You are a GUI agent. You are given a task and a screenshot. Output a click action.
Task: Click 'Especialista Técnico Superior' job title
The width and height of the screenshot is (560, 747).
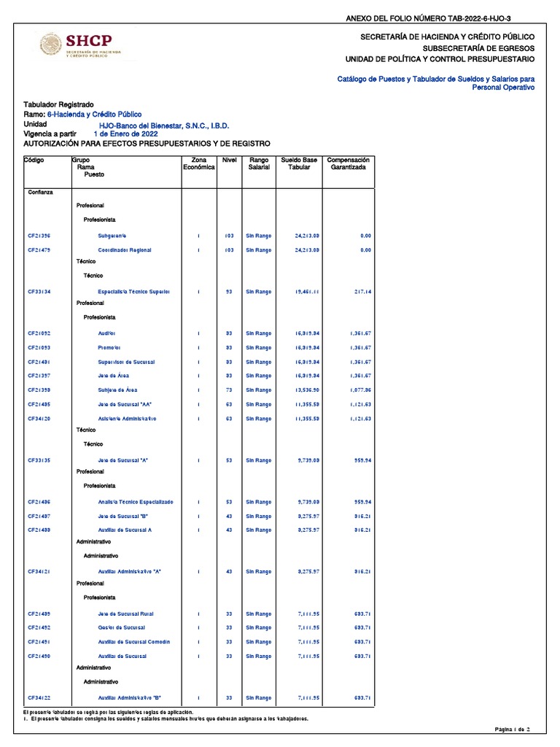(134, 292)
